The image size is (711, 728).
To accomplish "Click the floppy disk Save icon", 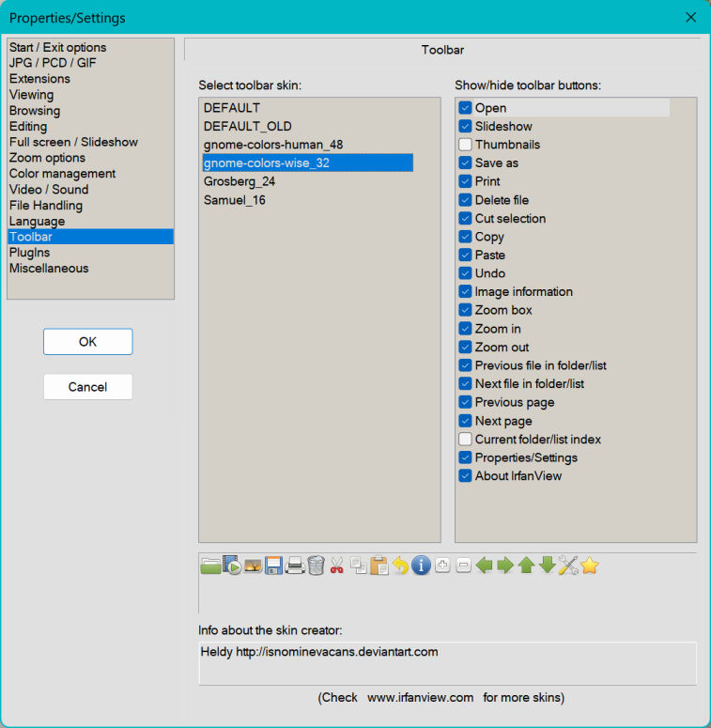I will [x=273, y=565].
